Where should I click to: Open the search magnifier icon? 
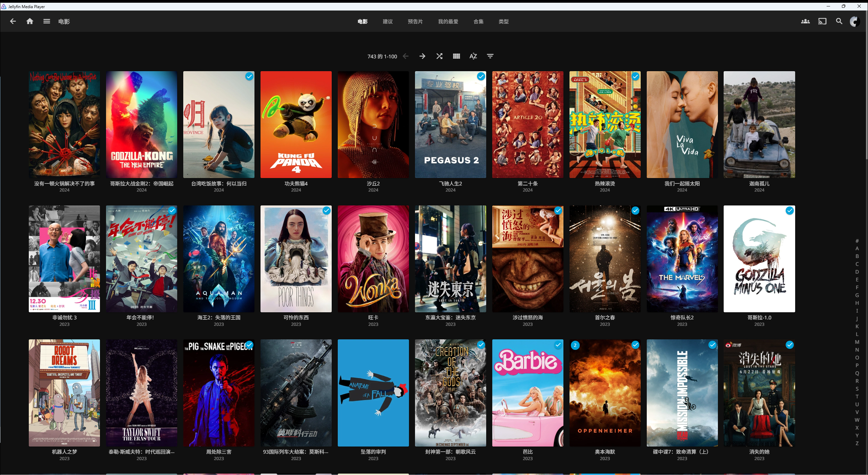pyautogui.click(x=839, y=21)
